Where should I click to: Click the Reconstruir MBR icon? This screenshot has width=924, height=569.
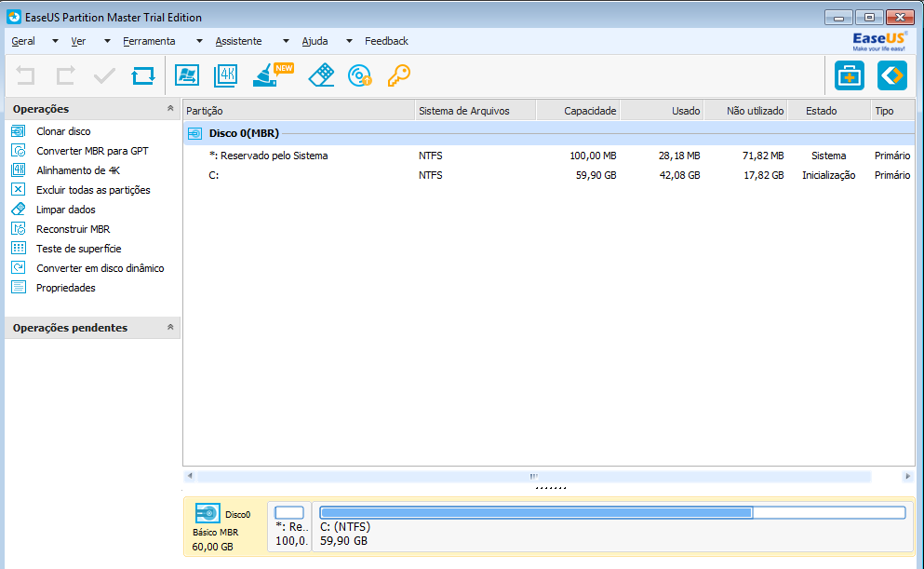(x=19, y=229)
